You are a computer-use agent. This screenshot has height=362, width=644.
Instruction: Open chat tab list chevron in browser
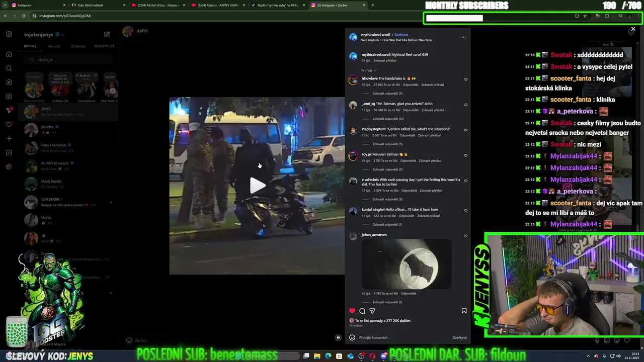5,5
